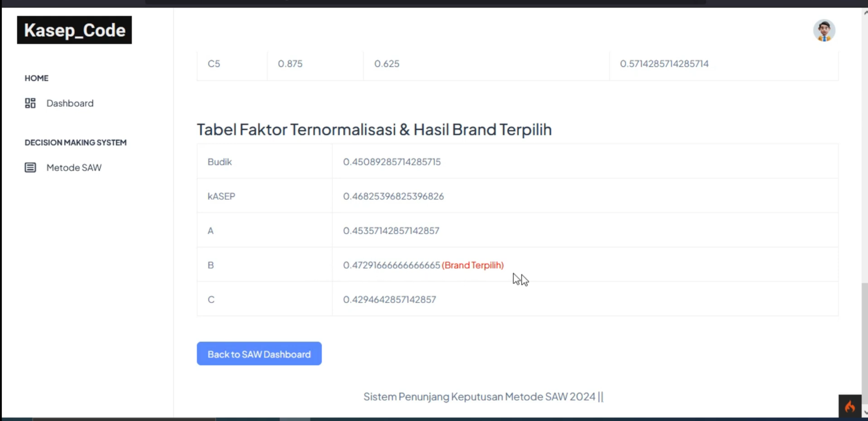
Task: Click the Sistem Penunjang Keputusan footer text
Action: (483, 397)
